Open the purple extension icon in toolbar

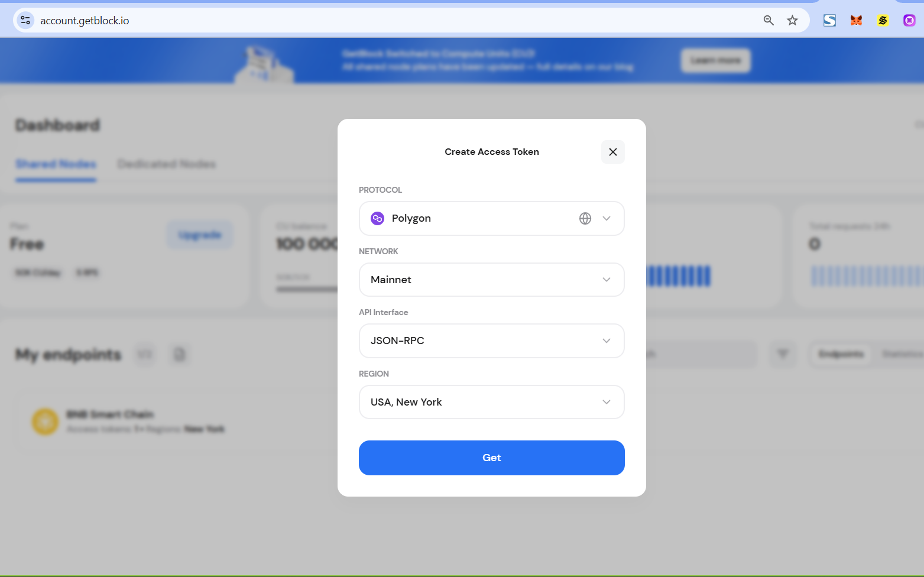click(x=909, y=20)
